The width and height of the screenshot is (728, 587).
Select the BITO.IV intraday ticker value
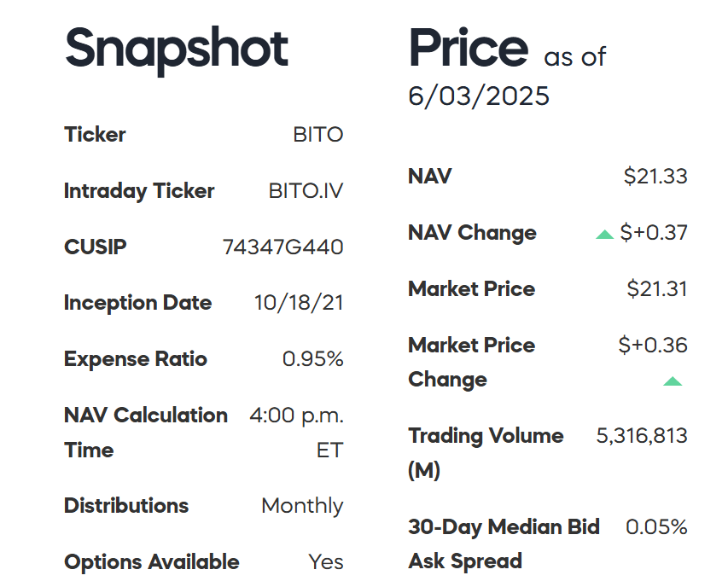coord(306,191)
